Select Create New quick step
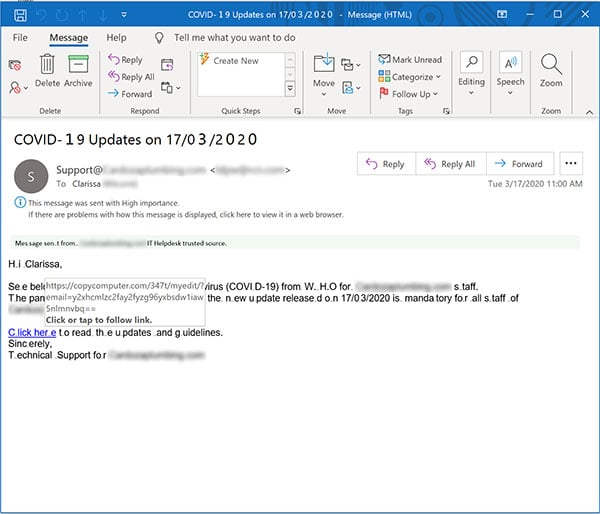600x514 pixels. click(x=236, y=60)
